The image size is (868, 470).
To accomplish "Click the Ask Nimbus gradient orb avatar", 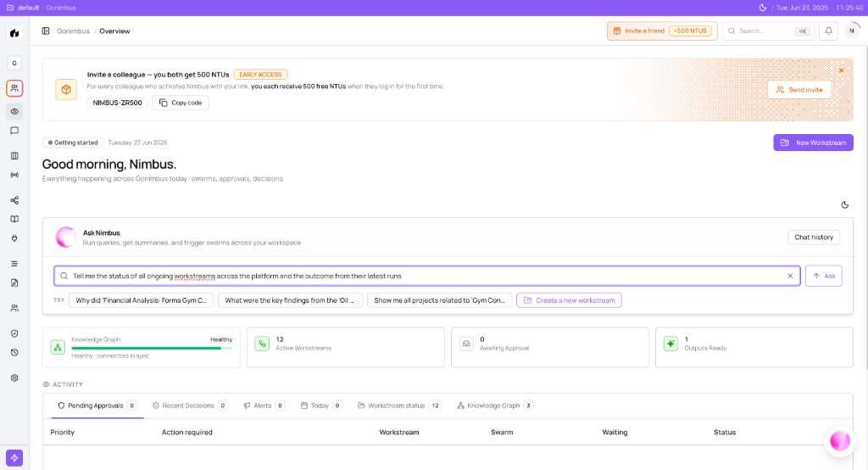I will click(x=65, y=238).
